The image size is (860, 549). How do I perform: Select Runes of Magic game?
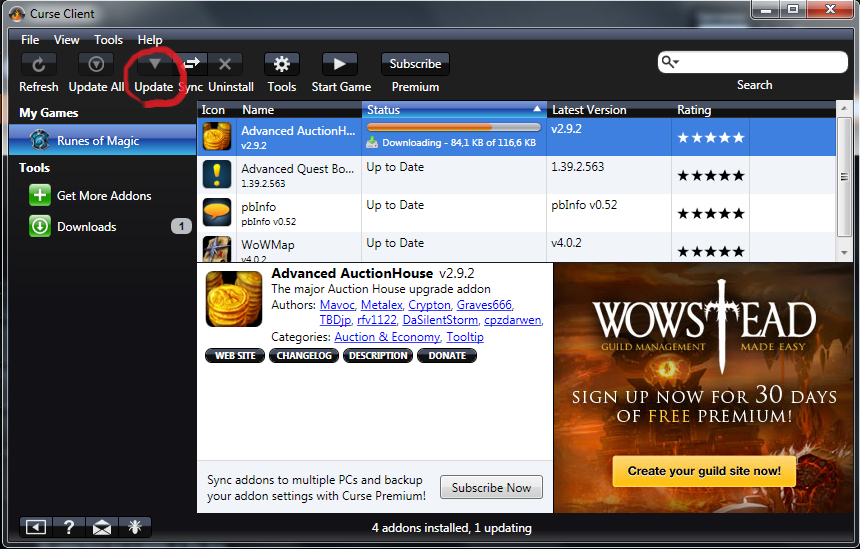click(103, 140)
